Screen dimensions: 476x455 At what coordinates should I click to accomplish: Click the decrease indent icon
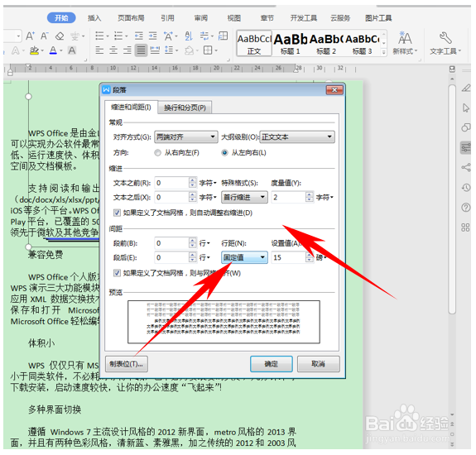pos(139,36)
